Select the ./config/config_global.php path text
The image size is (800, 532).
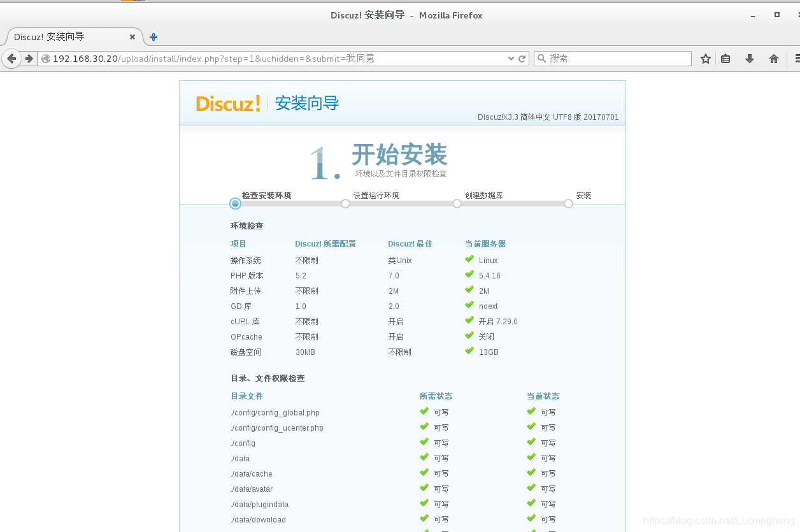(x=275, y=413)
